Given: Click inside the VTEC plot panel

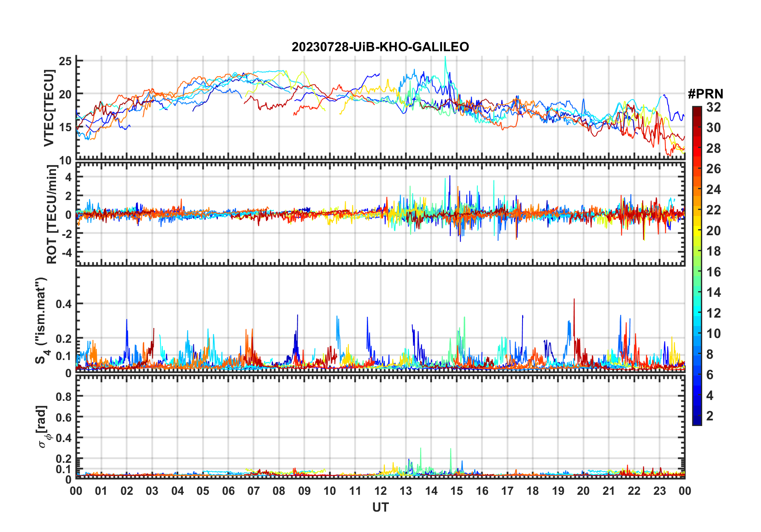Looking at the screenshot, I should click(380, 108).
